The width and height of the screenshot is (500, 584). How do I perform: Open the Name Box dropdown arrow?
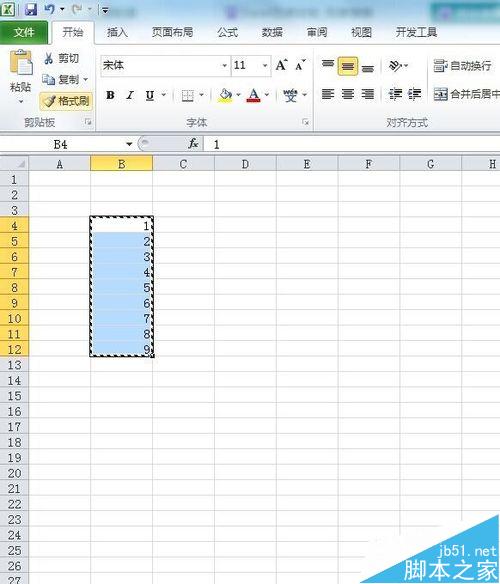(x=129, y=145)
